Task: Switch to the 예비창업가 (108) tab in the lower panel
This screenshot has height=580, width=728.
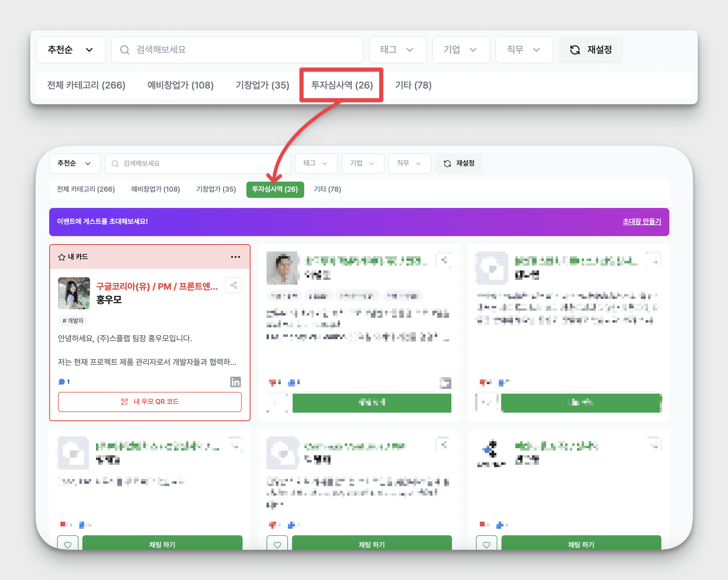Action: coord(155,189)
